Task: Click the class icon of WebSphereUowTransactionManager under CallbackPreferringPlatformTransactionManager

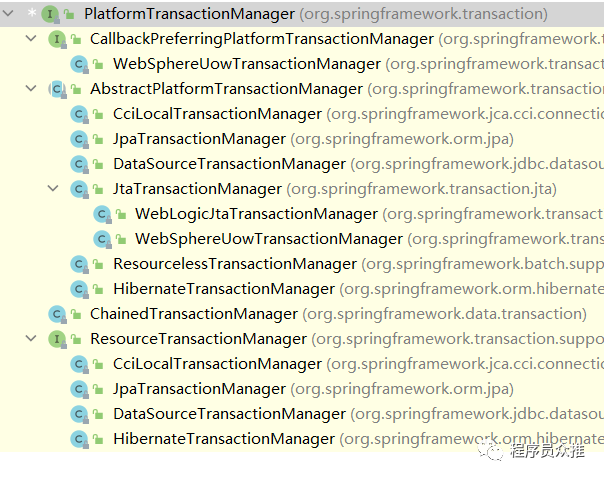Action: click(80, 64)
